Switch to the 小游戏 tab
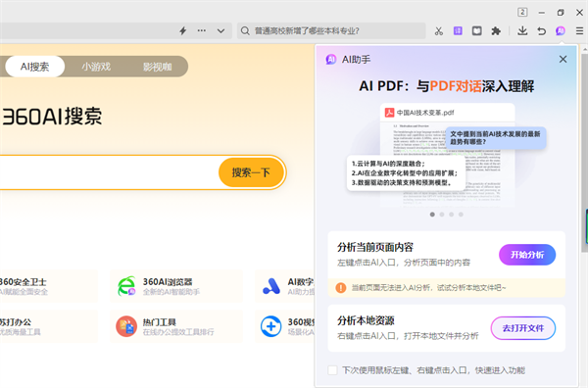The width and height of the screenshot is (588, 388). click(x=96, y=67)
